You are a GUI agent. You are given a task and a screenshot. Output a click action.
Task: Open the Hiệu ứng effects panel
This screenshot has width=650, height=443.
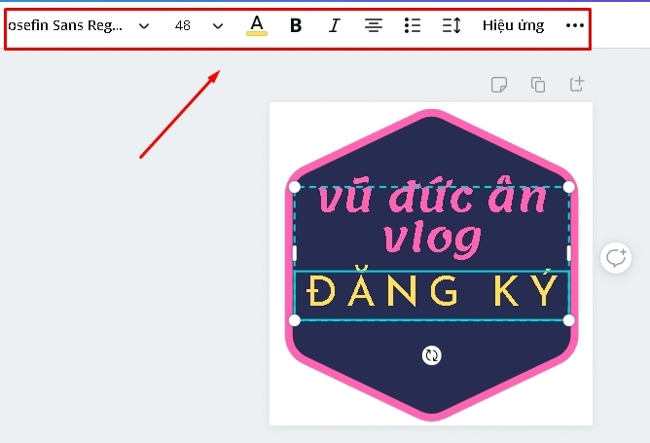(x=513, y=26)
